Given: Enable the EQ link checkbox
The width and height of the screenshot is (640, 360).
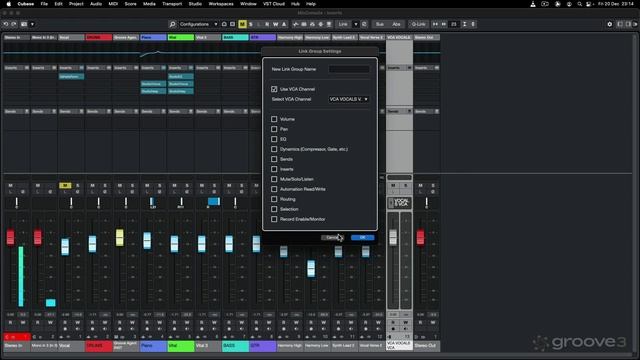Looking at the screenshot, I should point(274,139).
